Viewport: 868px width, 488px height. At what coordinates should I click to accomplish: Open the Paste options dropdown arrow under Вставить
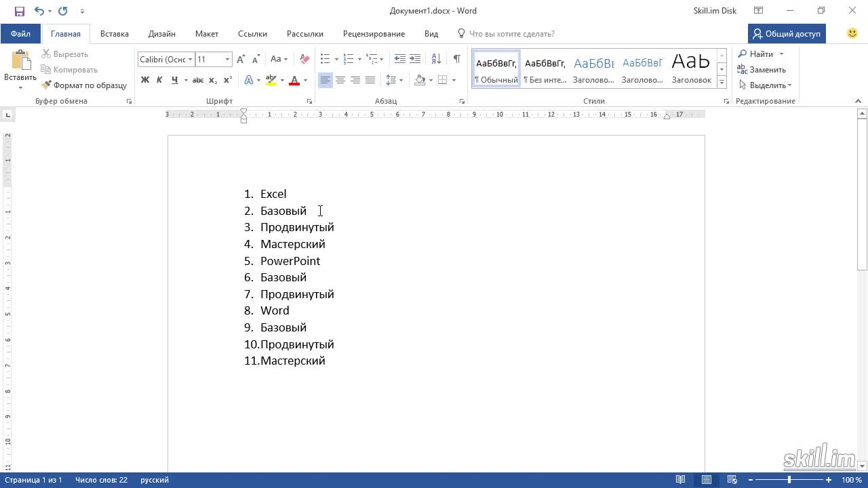click(x=20, y=87)
